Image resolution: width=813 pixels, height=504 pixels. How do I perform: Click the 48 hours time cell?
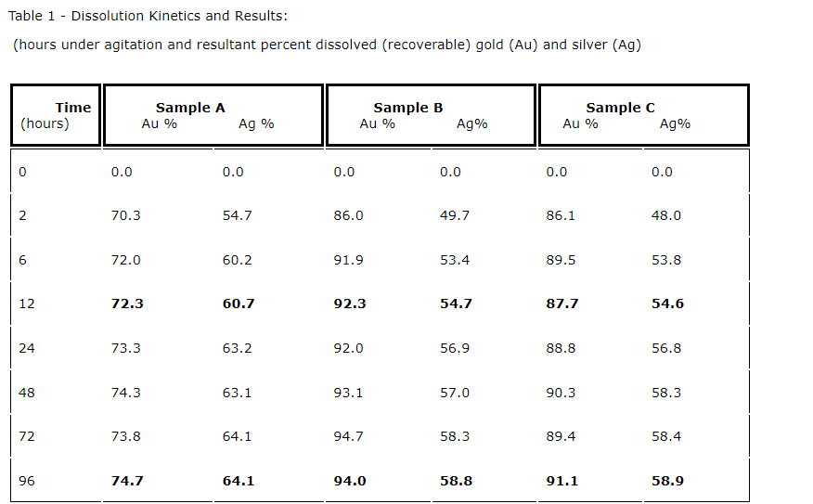[26, 393]
